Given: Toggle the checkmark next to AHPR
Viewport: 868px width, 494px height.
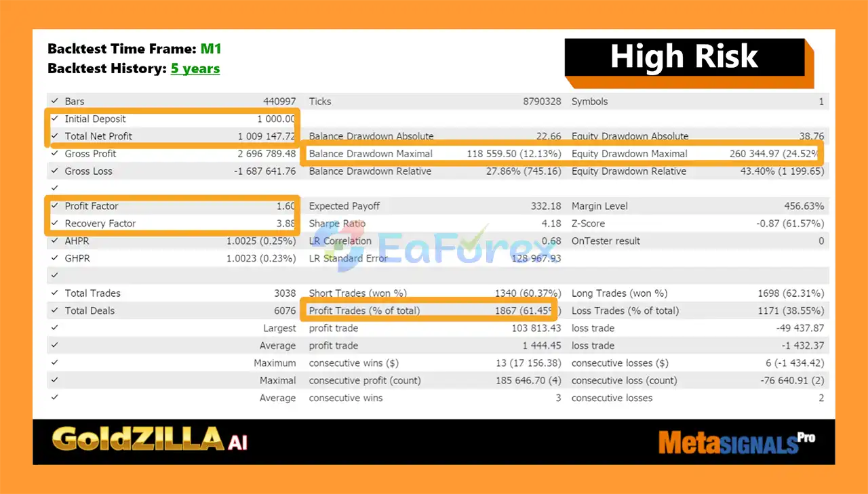Looking at the screenshot, I should (55, 241).
